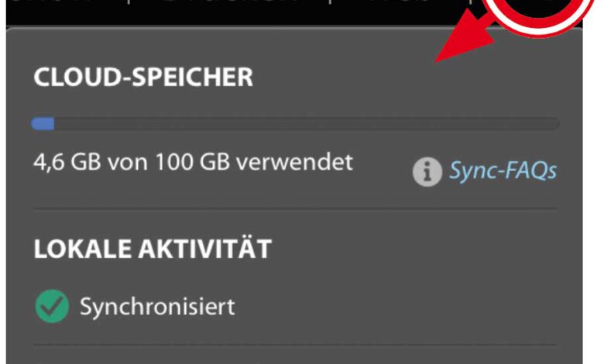Click divider line beneath the Synchronisiert row
Screen dimensions: 604x364
pos(294,345)
